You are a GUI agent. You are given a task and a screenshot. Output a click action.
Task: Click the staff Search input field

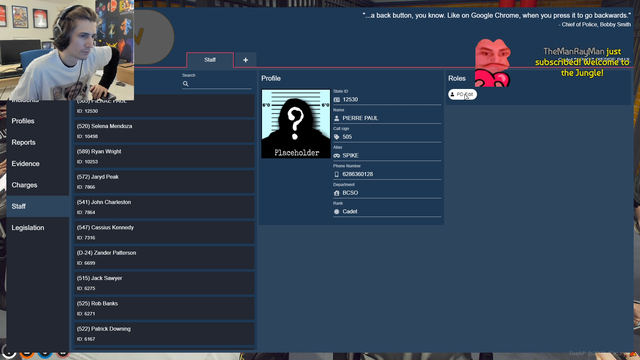[217, 84]
